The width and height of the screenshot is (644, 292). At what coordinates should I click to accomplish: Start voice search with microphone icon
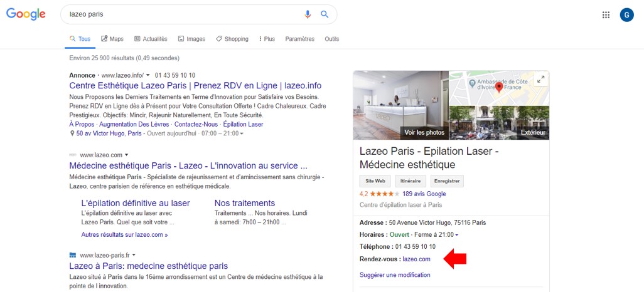(x=308, y=14)
